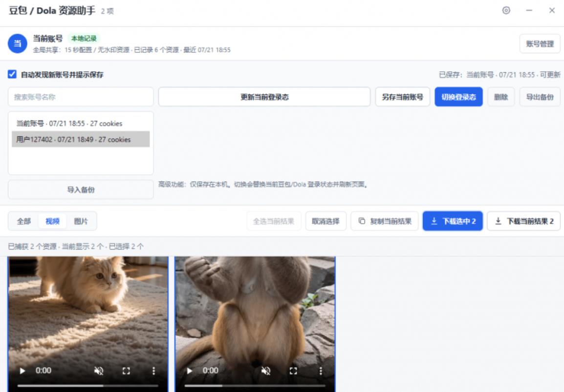Select 用户127402 in the account list
Viewport: 564px width, 392px height.
click(x=81, y=140)
